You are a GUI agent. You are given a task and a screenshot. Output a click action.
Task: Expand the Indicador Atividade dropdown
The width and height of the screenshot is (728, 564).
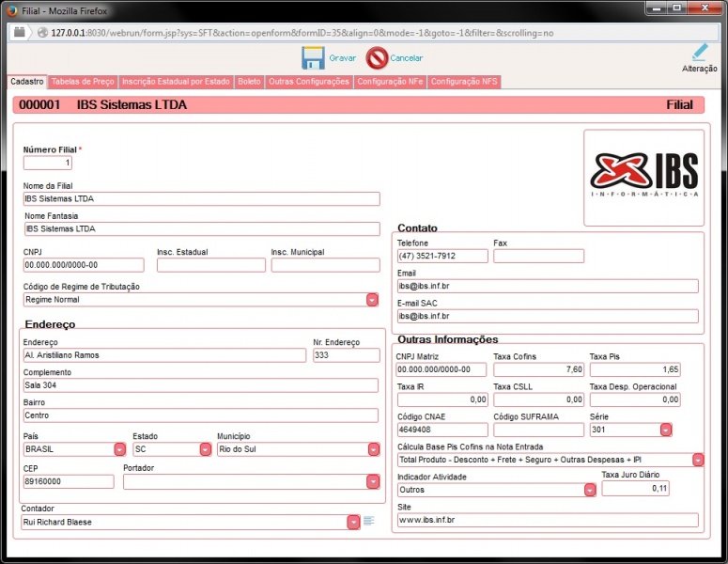tap(590, 490)
